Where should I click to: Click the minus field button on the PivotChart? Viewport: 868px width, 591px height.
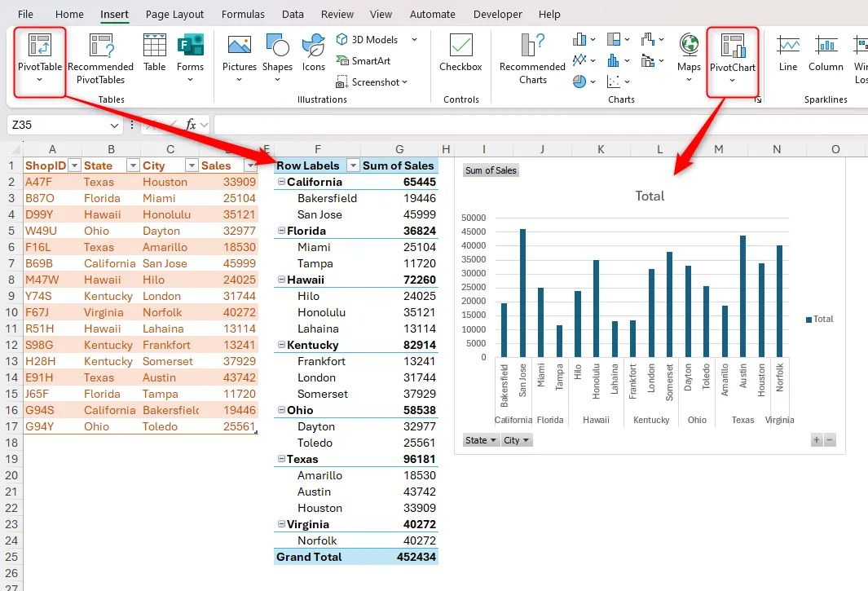(x=830, y=439)
